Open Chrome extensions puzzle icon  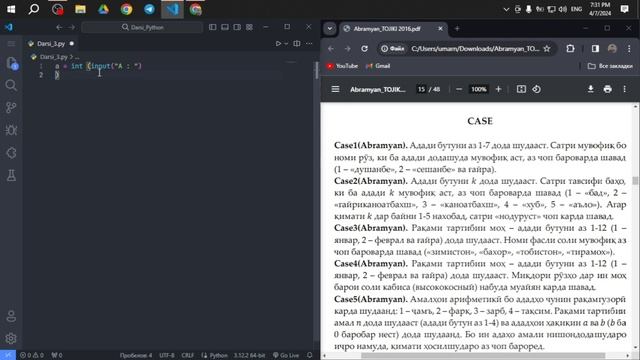[x=570, y=49]
